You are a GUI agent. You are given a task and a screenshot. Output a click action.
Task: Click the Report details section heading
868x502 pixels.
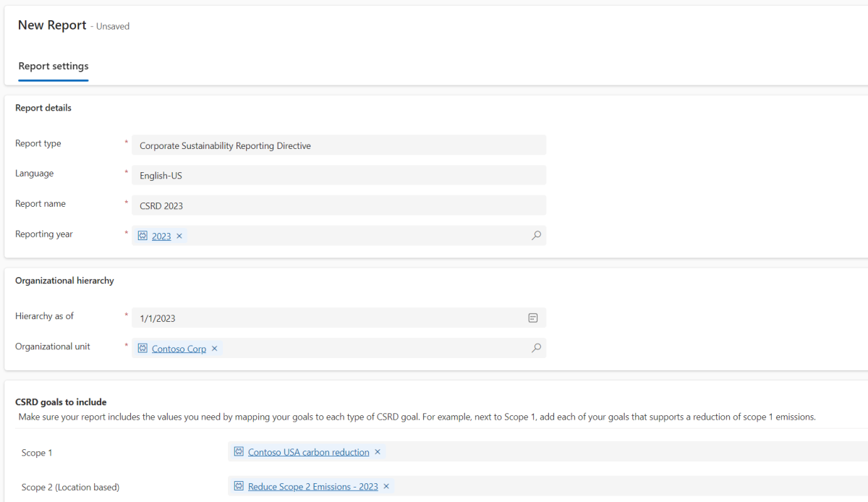pos(43,108)
